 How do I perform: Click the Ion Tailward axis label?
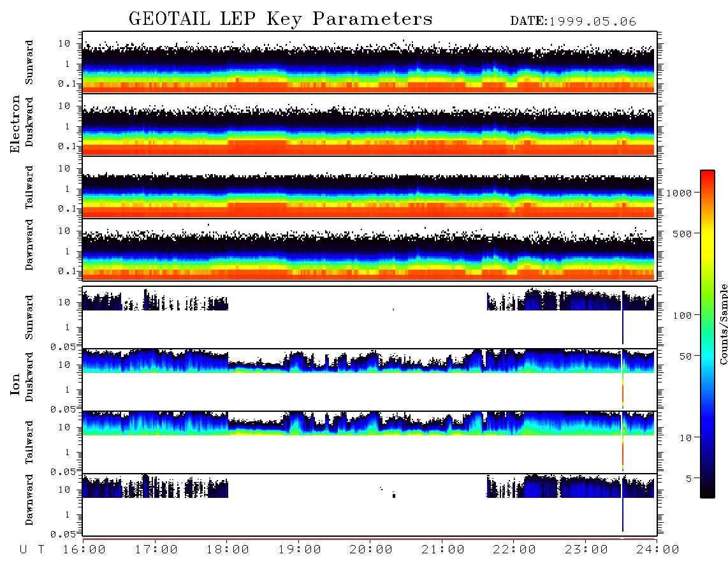point(29,442)
